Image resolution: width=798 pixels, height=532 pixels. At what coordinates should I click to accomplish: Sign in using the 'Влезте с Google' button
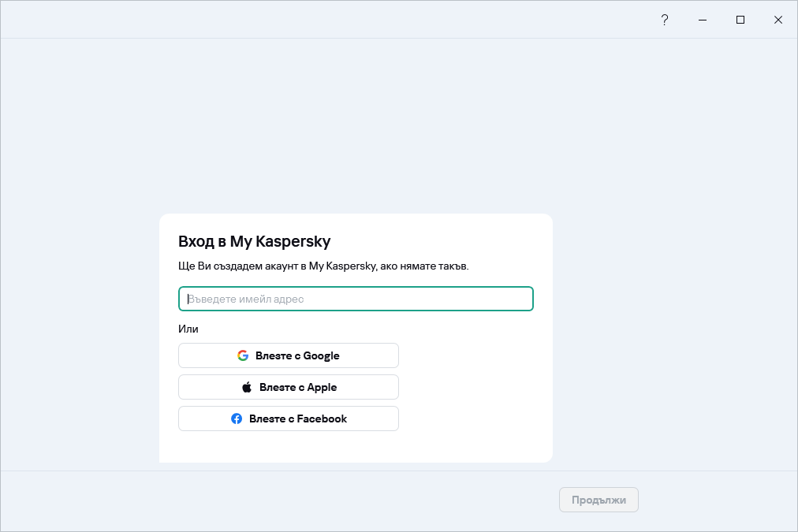coord(289,355)
